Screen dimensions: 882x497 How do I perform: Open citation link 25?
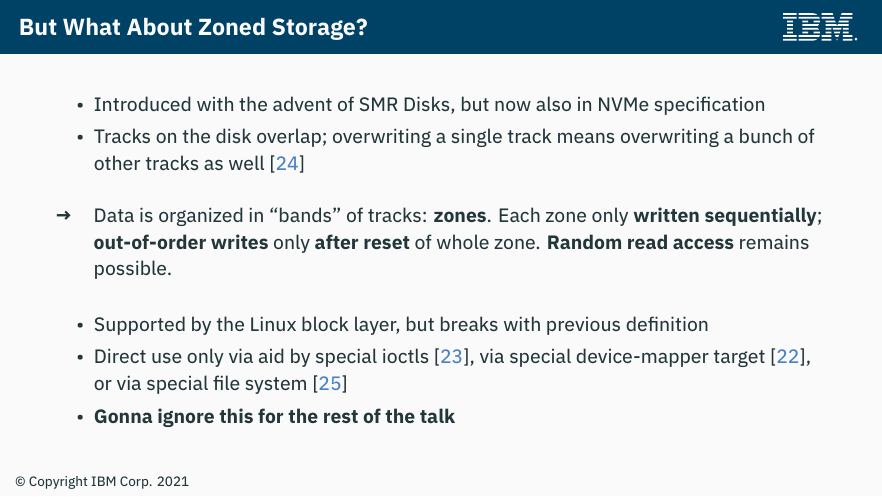(330, 383)
